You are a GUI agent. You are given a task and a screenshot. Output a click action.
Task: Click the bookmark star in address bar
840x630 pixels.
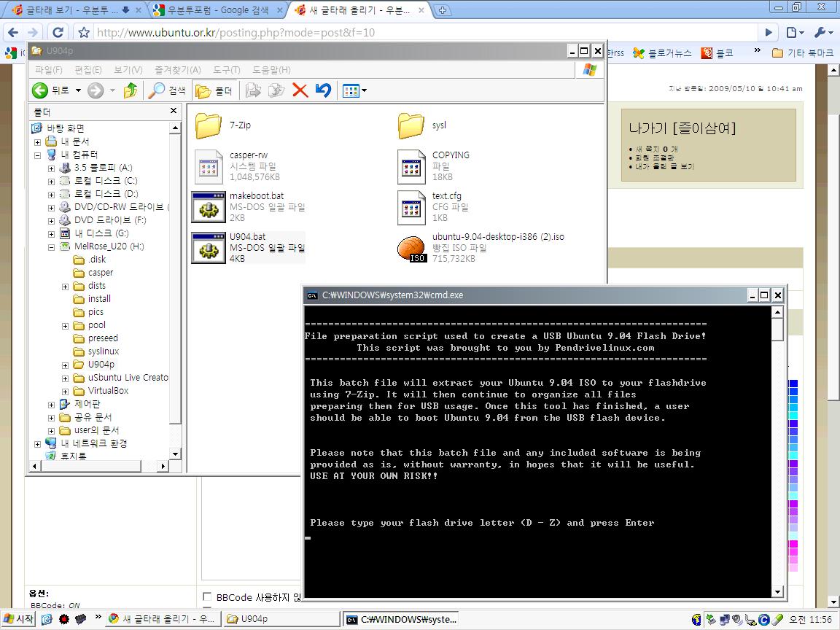click(84, 32)
